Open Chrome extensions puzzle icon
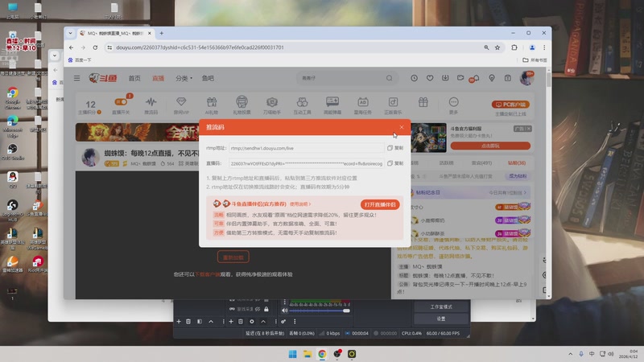Screen dimensions: 644x362 (x=514, y=47)
